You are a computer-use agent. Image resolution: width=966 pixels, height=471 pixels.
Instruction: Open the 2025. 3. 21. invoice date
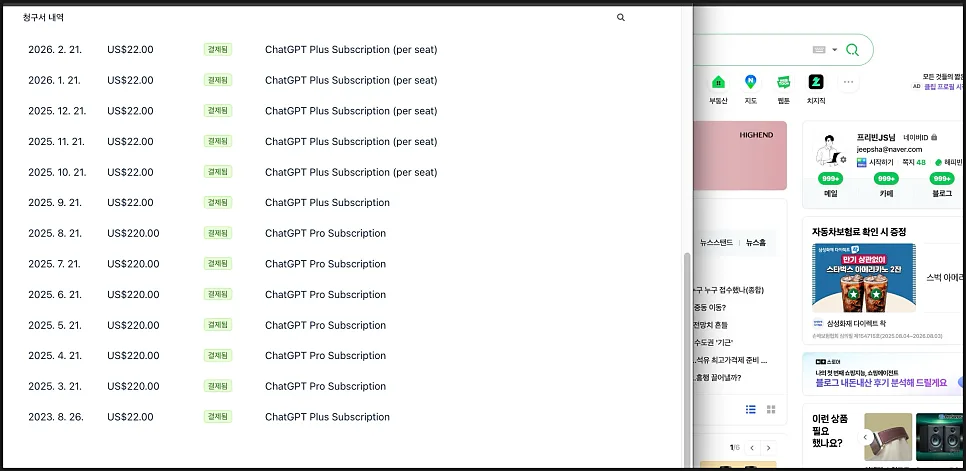(55, 387)
